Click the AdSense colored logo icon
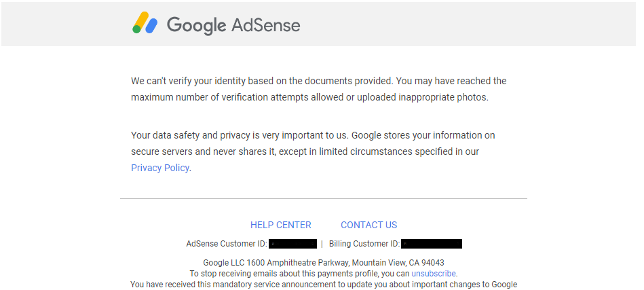This screenshot has height=290, width=644. pos(145,24)
